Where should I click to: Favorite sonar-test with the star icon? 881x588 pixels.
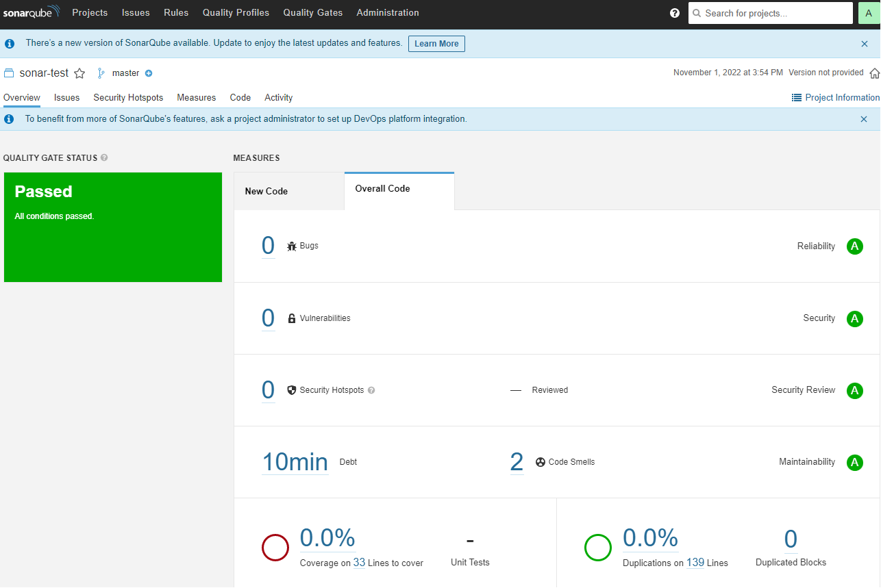pos(79,73)
